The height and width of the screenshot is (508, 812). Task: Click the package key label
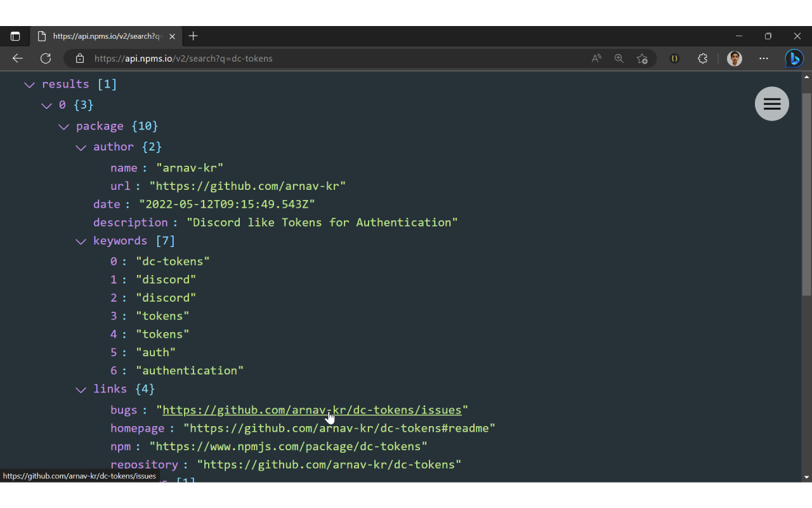(x=100, y=126)
